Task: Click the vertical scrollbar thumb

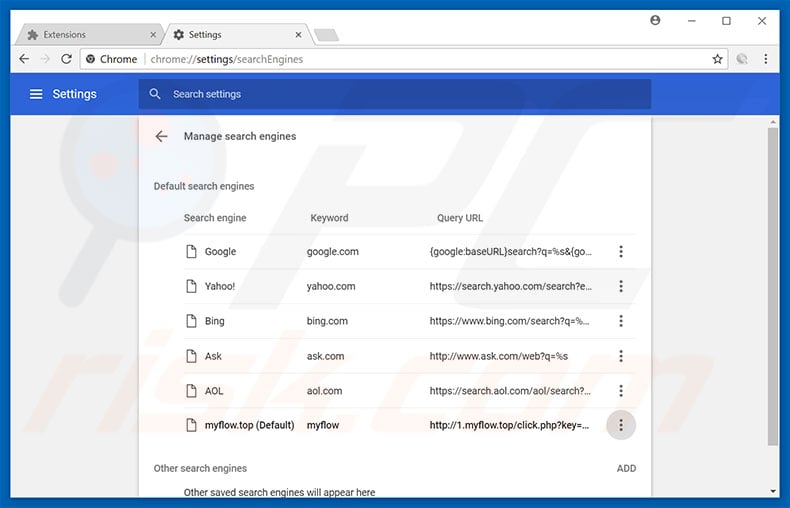Action: pos(773,286)
